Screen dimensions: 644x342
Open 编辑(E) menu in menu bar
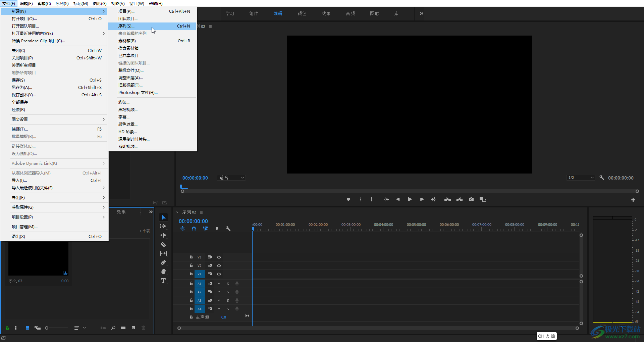[26, 3]
